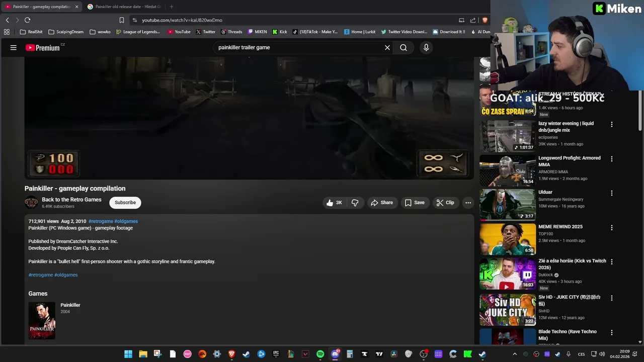Image resolution: width=644 pixels, height=362 pixels.
Task: Open the RealShit bookmarks folder
Action: 32,32
